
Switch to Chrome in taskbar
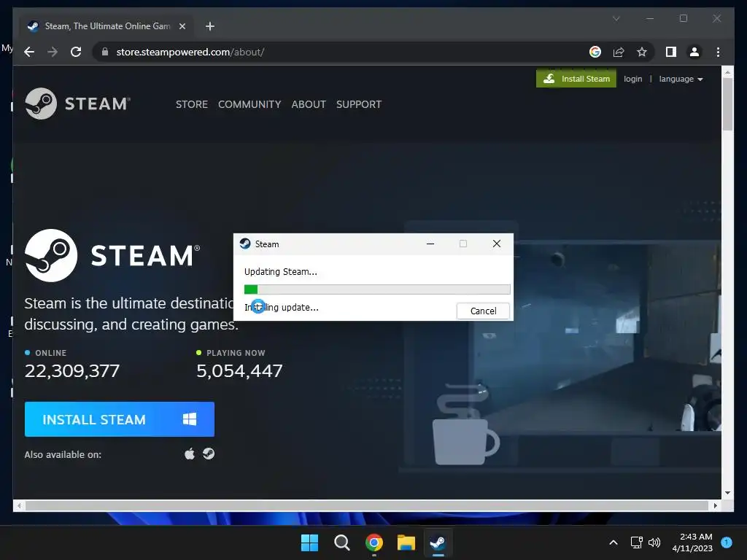click(x=374, y=542)
